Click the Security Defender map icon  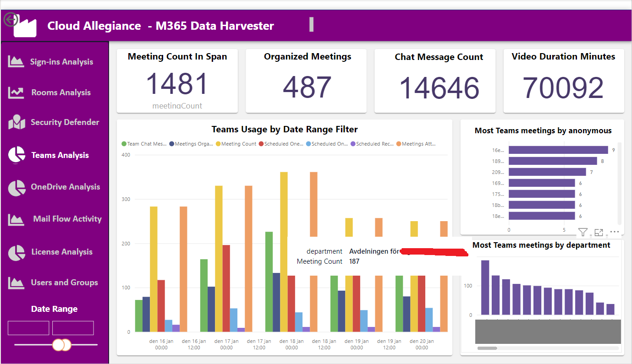click(16, 122)
